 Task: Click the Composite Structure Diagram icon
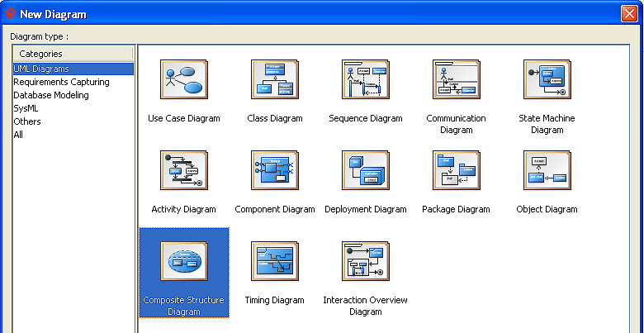183,261
